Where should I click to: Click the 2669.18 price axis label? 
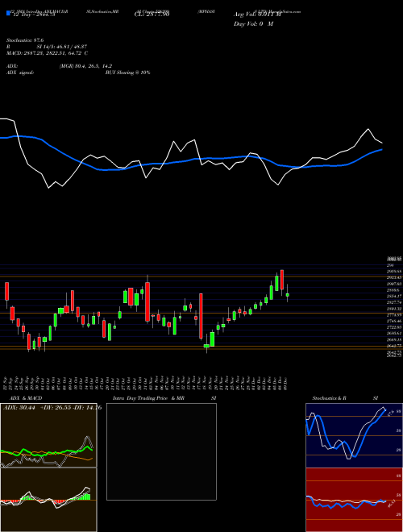394,339
